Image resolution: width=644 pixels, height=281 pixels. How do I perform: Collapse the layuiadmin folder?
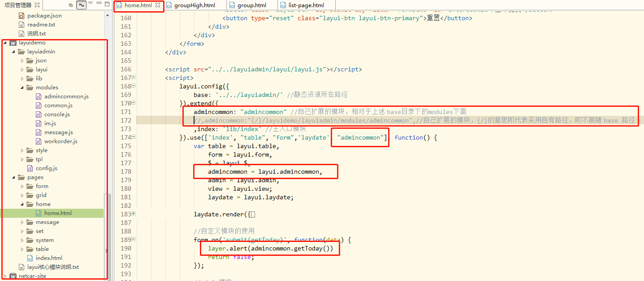[x=14, y=52]
